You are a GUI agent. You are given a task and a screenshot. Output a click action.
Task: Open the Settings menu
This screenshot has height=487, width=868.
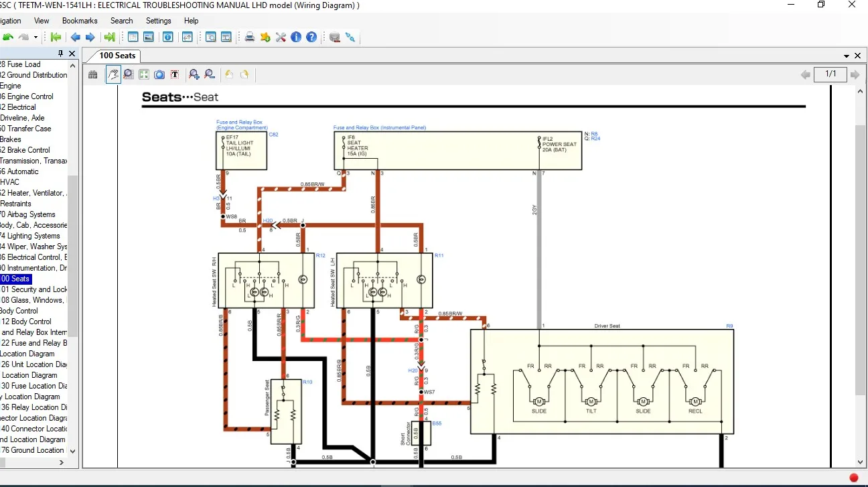point(159,21)
